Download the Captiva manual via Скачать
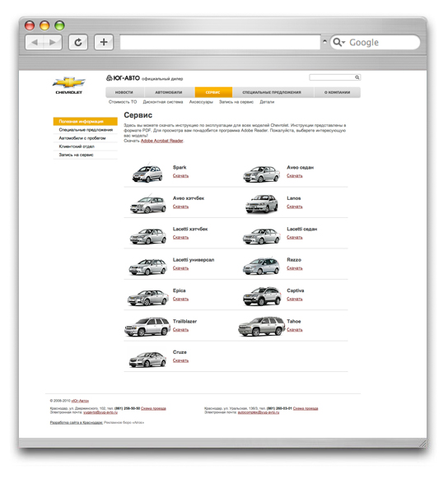The width and height of the screenshot is (448, 483). [295, 300]
